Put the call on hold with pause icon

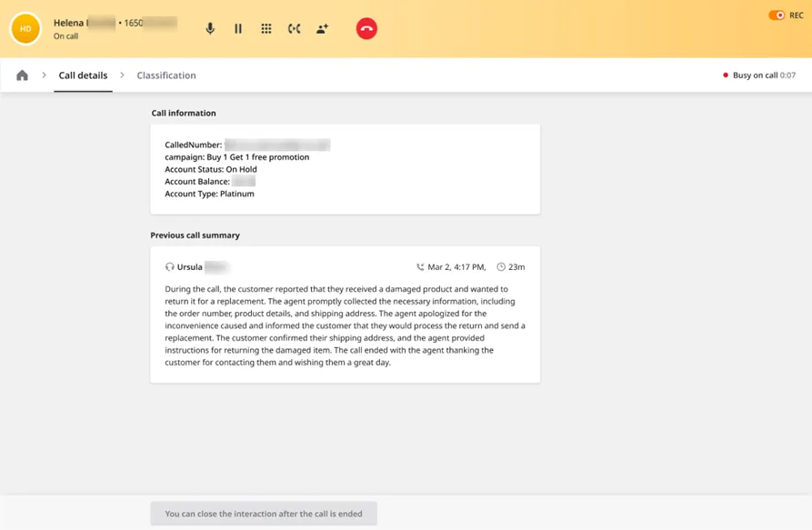pos(238,28)
